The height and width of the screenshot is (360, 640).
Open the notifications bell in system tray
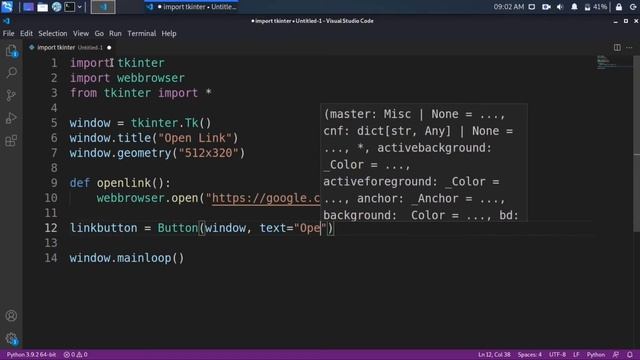click(x=574, y=7)
